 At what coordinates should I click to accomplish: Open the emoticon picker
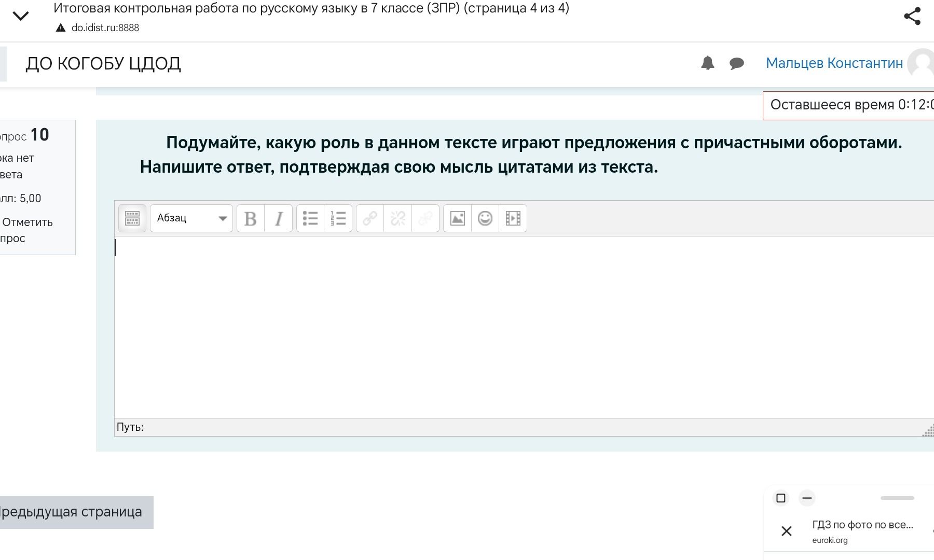pyautogui.click(x=485, y=218)
